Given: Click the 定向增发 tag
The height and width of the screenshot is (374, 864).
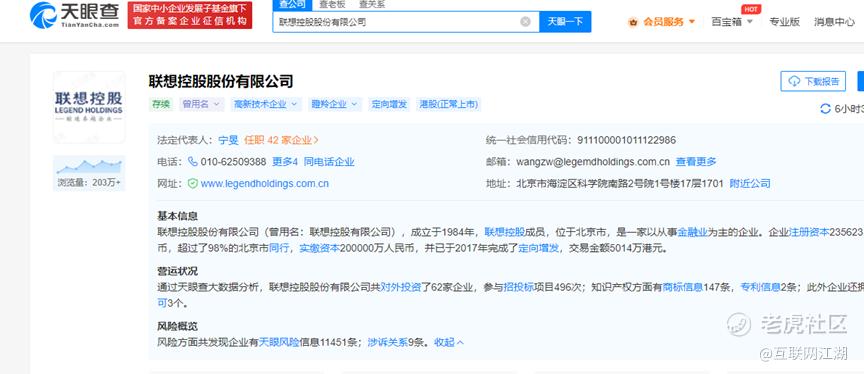Looking at the screenshot, I should tap(389, 104).
